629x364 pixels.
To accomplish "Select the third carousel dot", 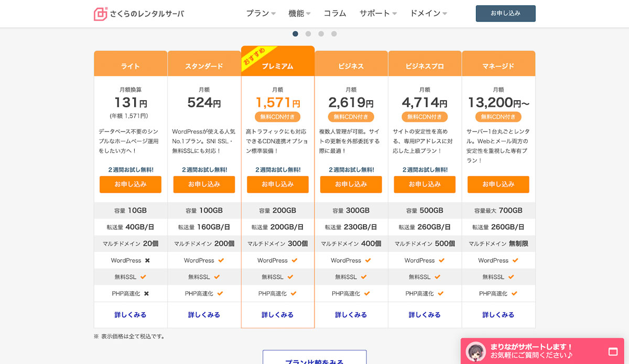I will (321, 34).
